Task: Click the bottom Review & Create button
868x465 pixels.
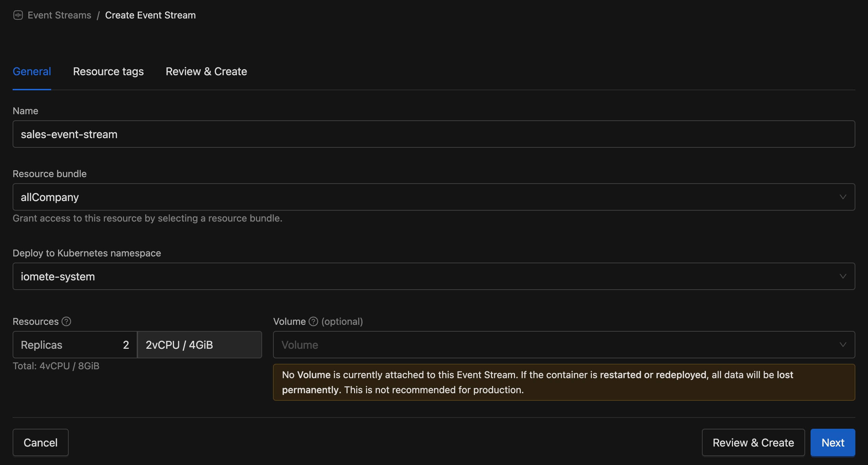Action: tap(753, 442)
